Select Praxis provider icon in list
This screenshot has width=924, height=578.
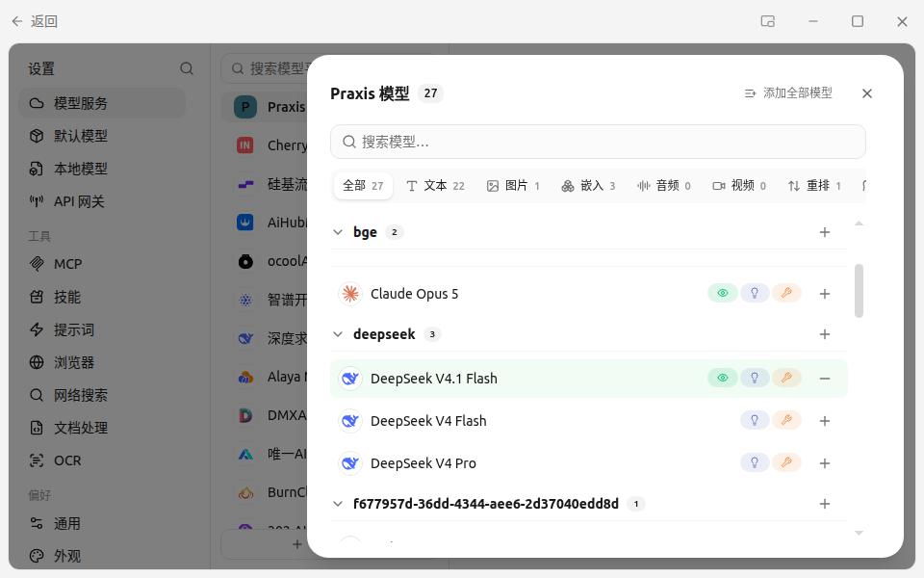[x=245, y=107]
